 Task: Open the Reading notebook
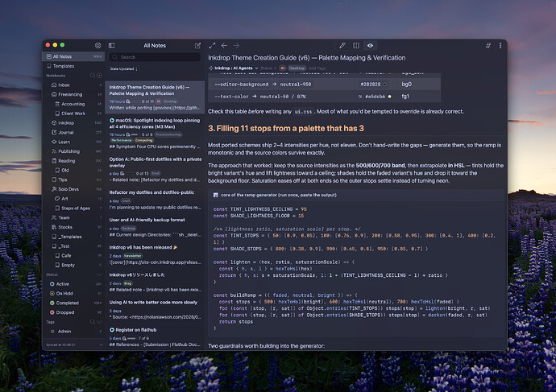(73, 161)
